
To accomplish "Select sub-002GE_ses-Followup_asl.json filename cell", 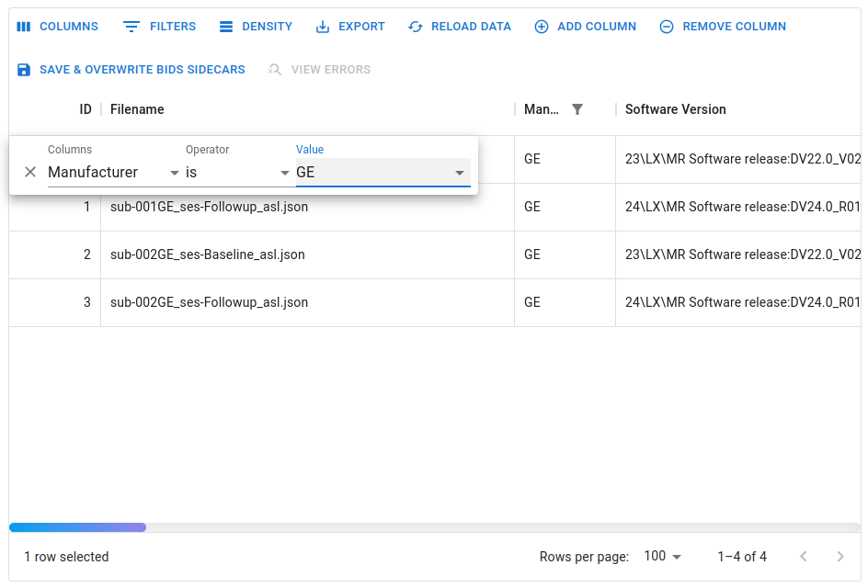I will [x=308, y=302].
